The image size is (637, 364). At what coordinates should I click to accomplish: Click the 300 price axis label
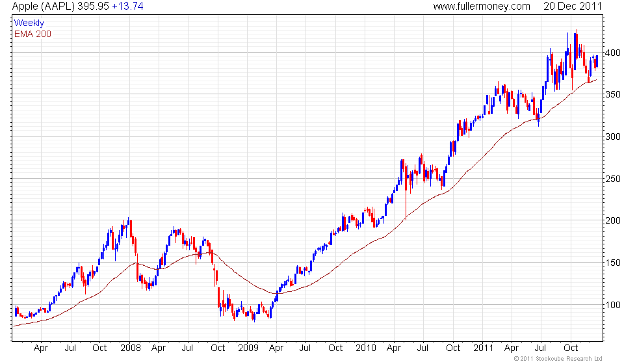click(x=612, y=137)
